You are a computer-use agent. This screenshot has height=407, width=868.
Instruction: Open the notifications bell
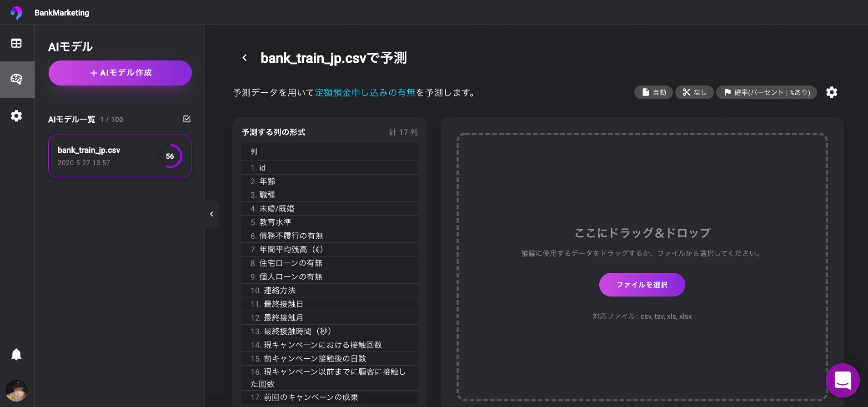pos(16,354)
